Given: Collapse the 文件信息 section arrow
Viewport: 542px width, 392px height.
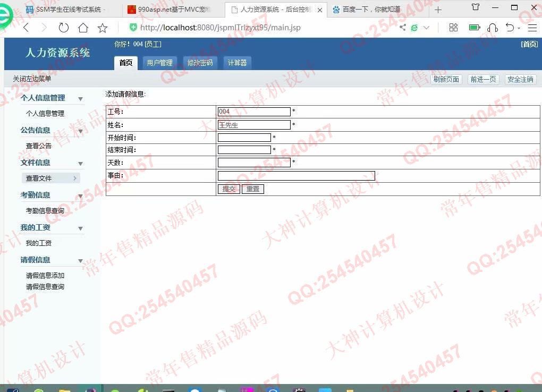Looking at the screenshot, I should (81, 164).
